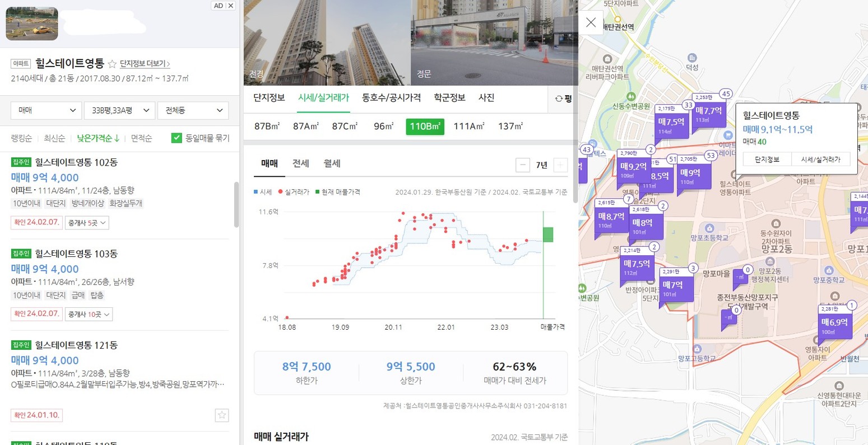Sort listings by 최신순
The height and width of the screenshot is (445, 868).
54,138
